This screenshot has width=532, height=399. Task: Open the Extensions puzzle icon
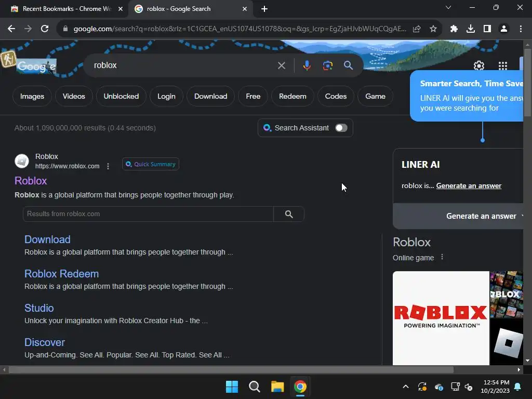pyautogui.click(x=454, y=29)
